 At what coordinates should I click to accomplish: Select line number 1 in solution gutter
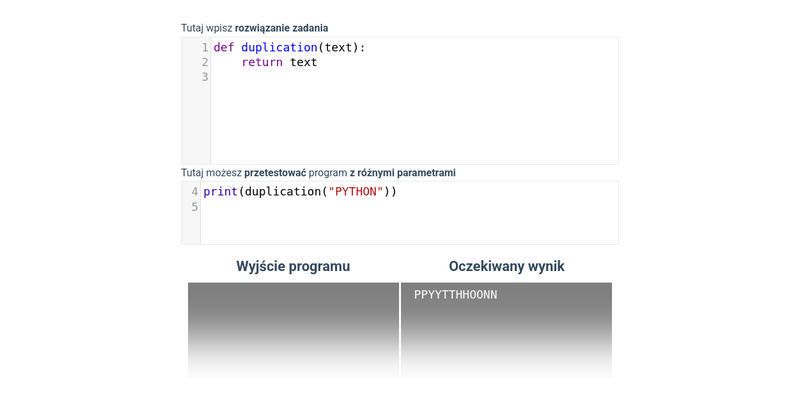point(205,47)
